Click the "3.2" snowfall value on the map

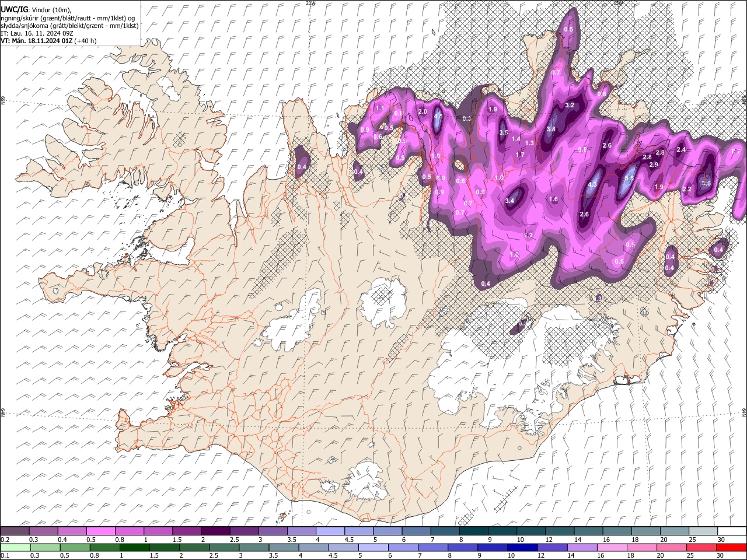570,106
